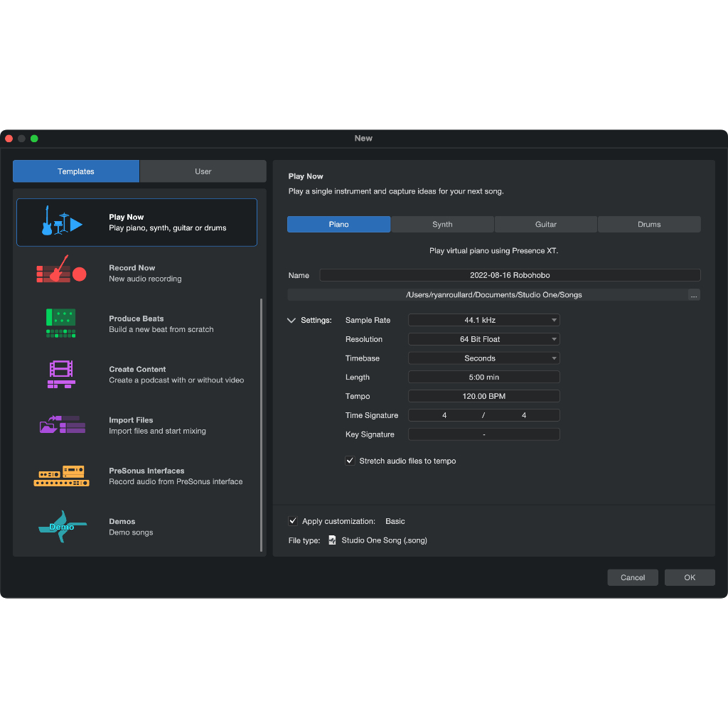
Task: Select the Synth instrument tab
Action: pyautogui.click(x=442, y=225)
